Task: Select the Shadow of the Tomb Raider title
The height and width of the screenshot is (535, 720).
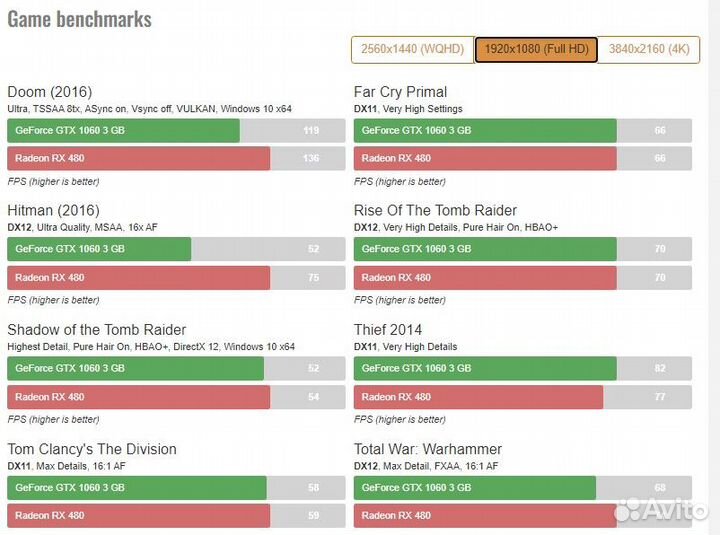Action: [x=96, y=329]
